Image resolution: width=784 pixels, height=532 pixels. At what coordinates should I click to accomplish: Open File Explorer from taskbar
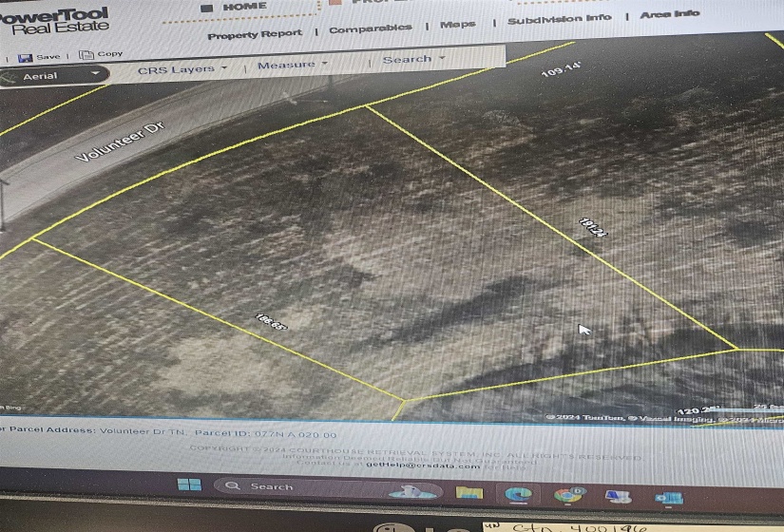pos(468,492)
